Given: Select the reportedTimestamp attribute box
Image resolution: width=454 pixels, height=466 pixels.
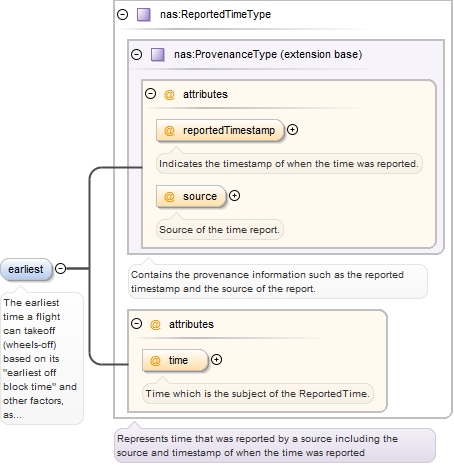Looking at the screenshot, I should pos(220,130).
